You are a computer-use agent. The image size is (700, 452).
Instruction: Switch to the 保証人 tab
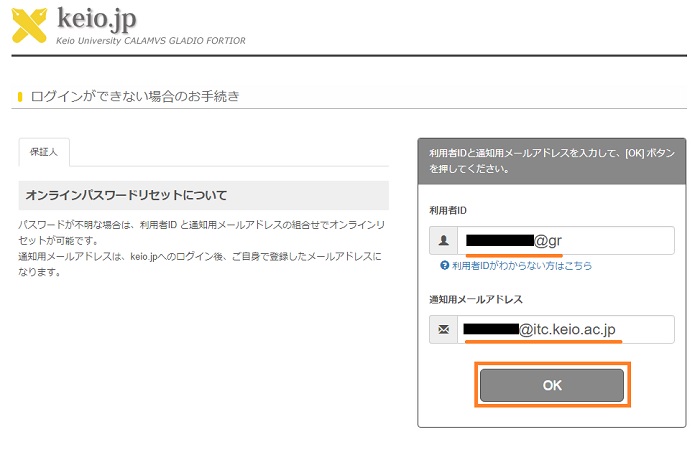coord(44,152)
